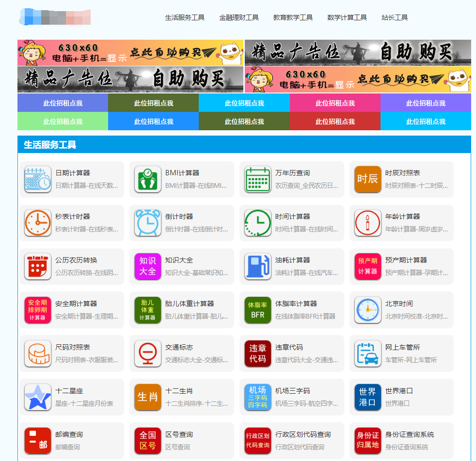The image size is (476, 461).
Task: Open the 尺码对照表 tape measure icon
Action: tap(38, 353)
